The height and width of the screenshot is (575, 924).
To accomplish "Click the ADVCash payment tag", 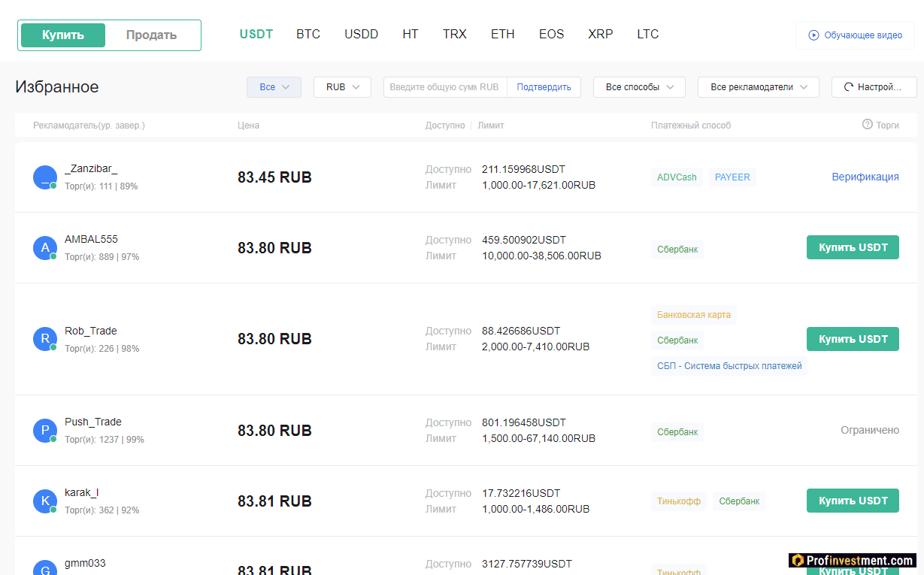I will tap(677, 178).
